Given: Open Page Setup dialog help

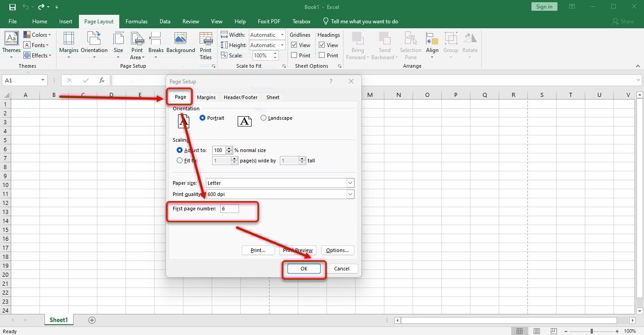Looking at the screenshot, I should 331,81.
